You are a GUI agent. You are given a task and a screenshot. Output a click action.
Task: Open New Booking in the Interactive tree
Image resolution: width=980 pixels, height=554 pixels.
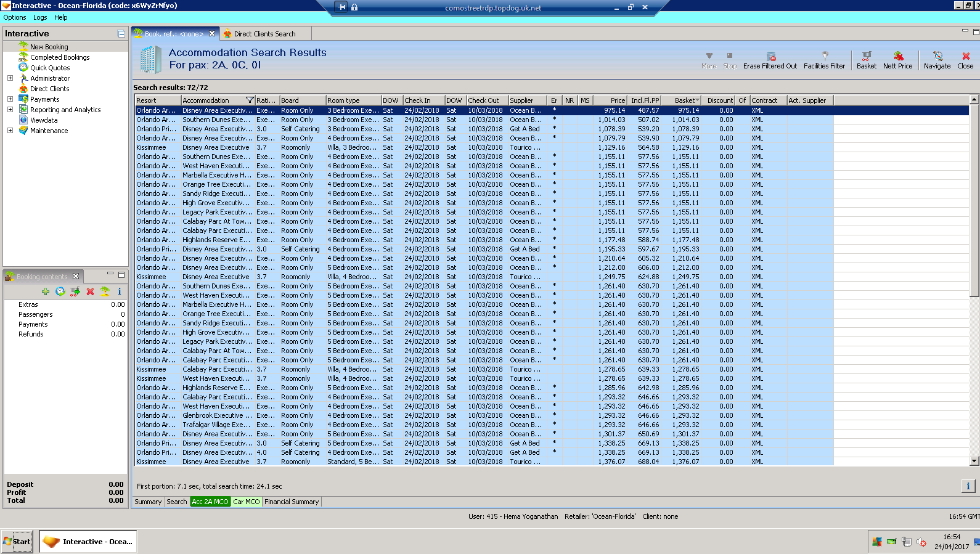tap(49, 47)
